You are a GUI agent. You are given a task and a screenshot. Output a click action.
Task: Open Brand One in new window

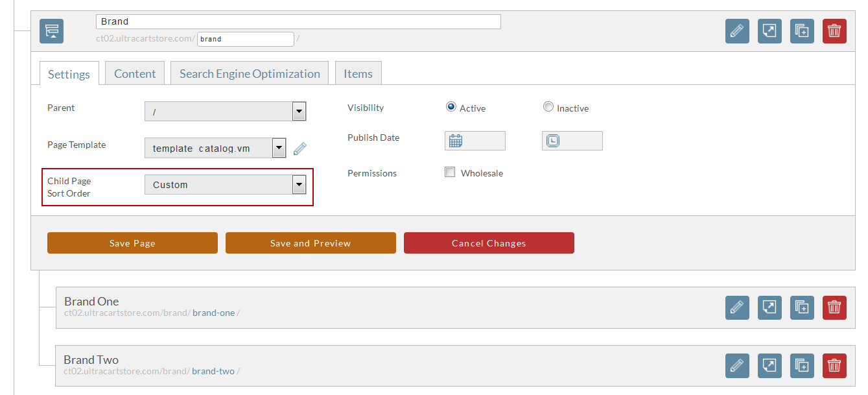pos(769,307)
